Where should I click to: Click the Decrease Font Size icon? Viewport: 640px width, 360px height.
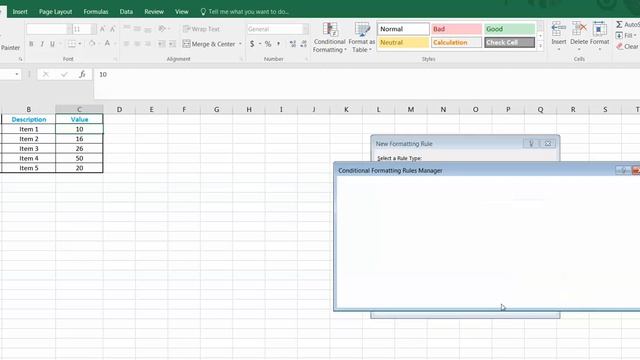click(113, 29)
